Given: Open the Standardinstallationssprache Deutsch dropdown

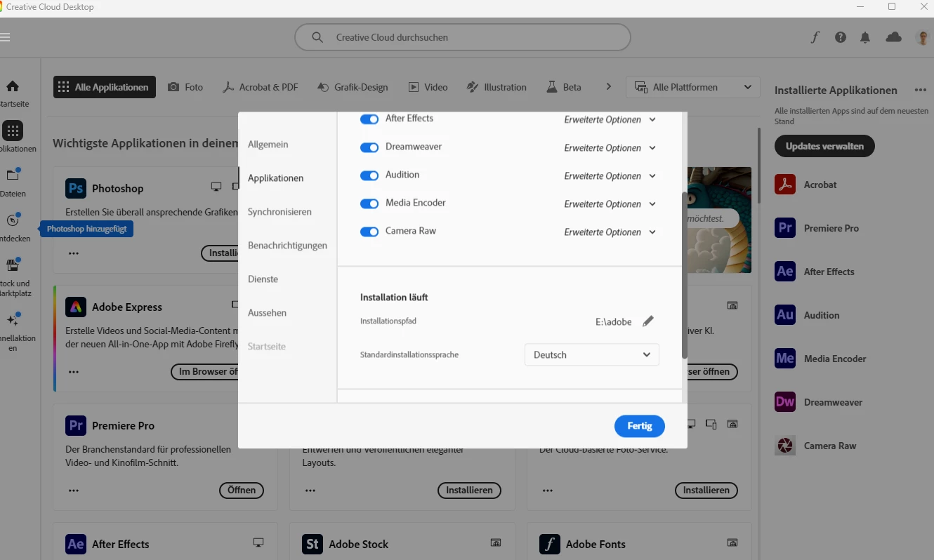Looking at the screenshot, I should (x=592, y=354).
